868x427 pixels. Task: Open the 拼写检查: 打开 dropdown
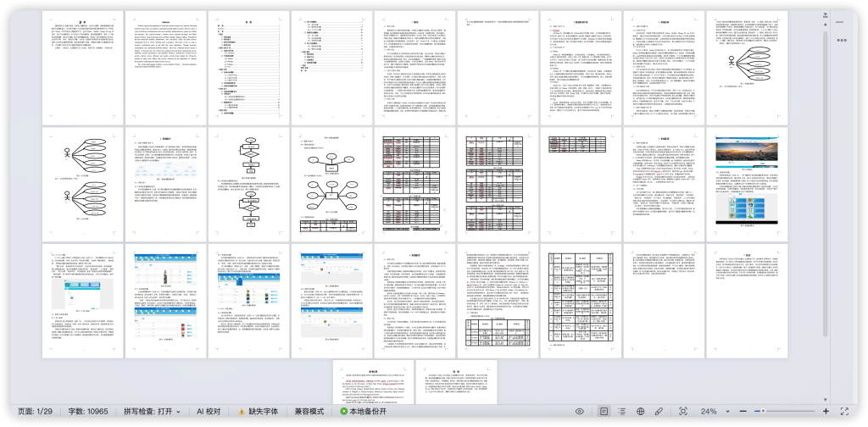tap(152, 412)
